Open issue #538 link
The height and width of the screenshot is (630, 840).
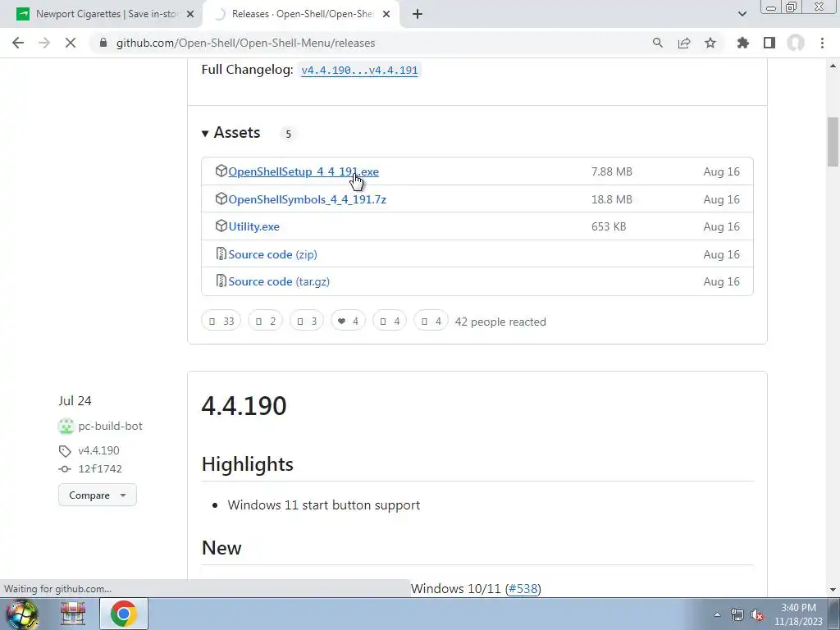click(x=523, y=589)
